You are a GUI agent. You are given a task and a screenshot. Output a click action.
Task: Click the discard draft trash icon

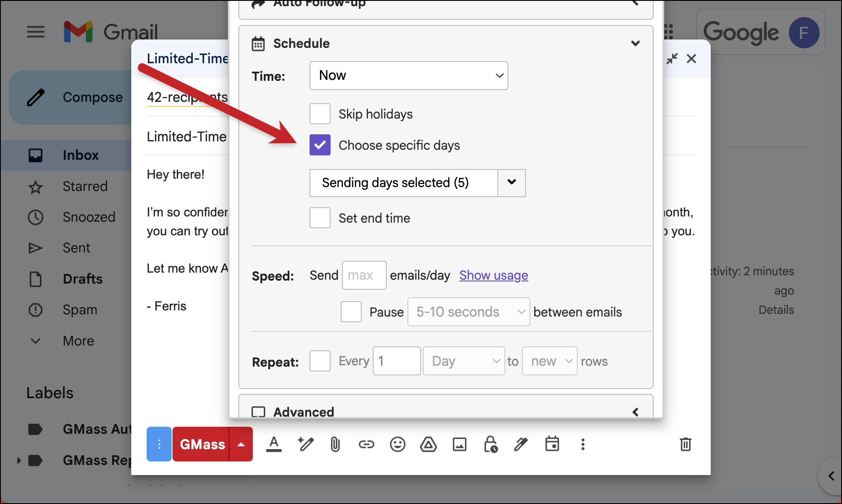coord(685,444)
